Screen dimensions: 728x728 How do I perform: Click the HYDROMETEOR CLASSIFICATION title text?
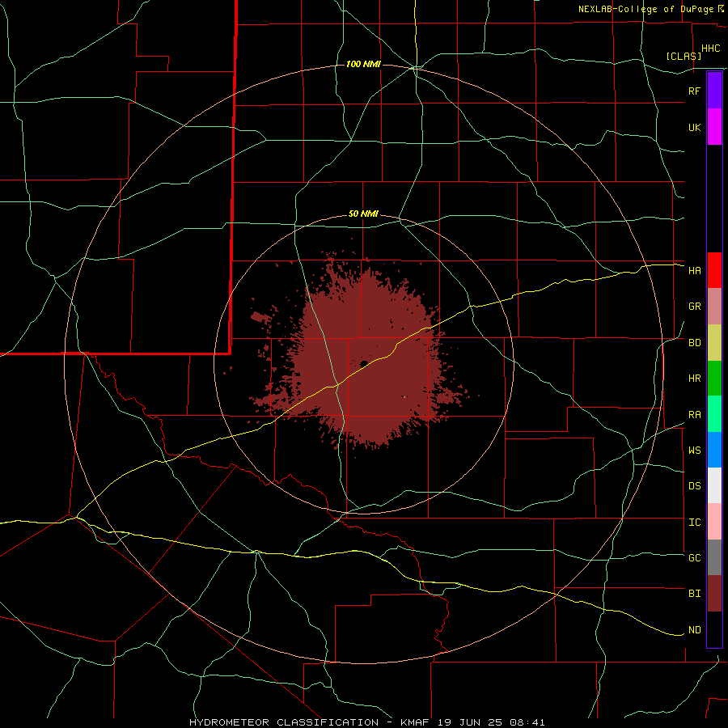coord(284,722)
